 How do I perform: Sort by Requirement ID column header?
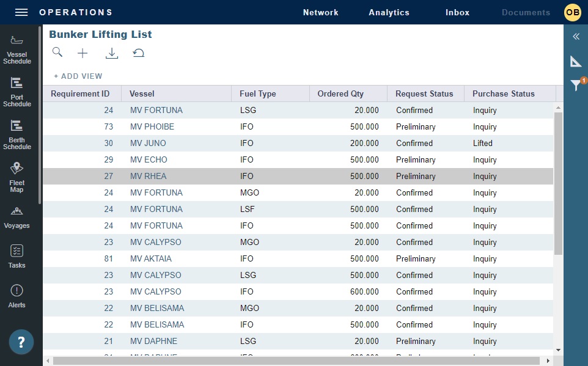pos(80,93)
